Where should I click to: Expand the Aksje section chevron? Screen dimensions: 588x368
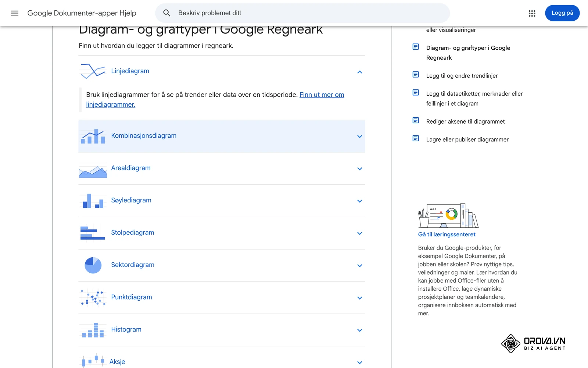coord(360,362)
